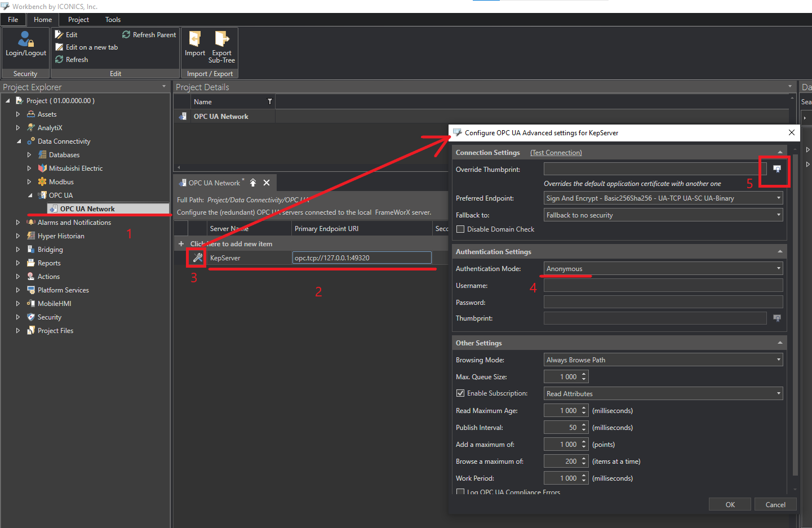Open the Fallback to dropdown
812x528 pixels.
point(779,215)
